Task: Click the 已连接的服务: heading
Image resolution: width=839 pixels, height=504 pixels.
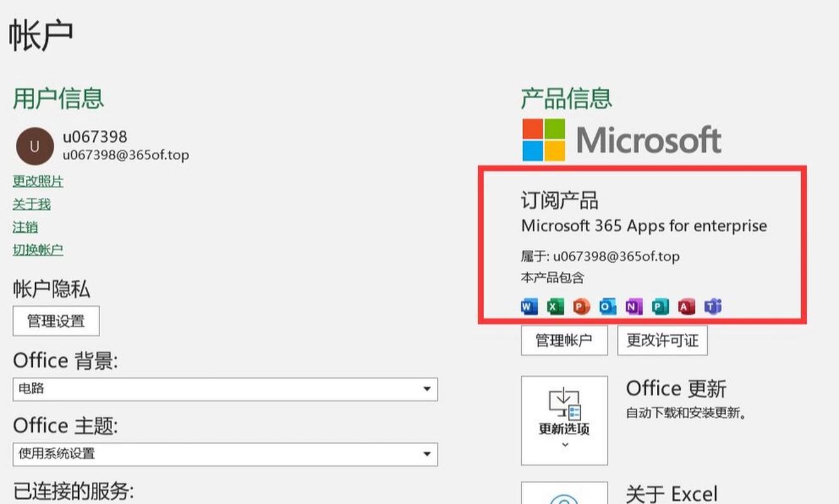Action: tap(74, 491)
